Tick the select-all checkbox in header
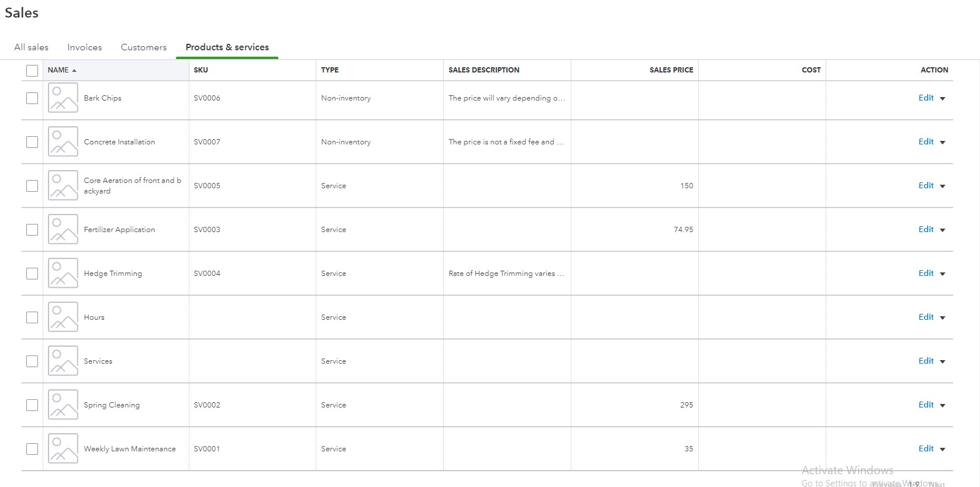Viewport: 980px width, 487px height. pyautogui.click(x=32, y=71)
